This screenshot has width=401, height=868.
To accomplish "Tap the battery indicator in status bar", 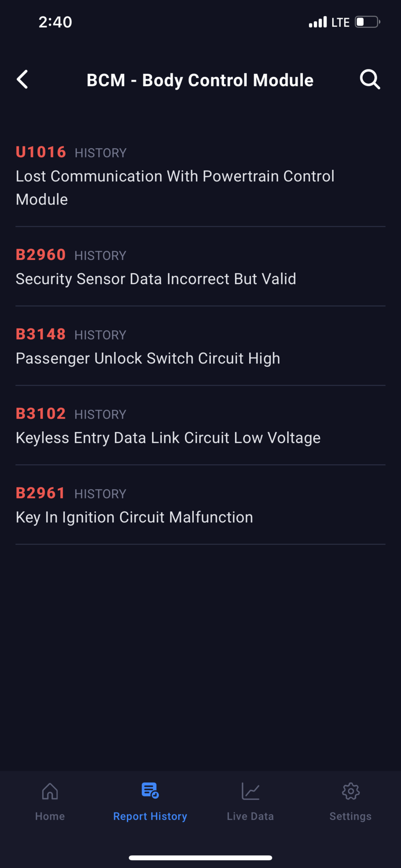I will coord(367,22).
